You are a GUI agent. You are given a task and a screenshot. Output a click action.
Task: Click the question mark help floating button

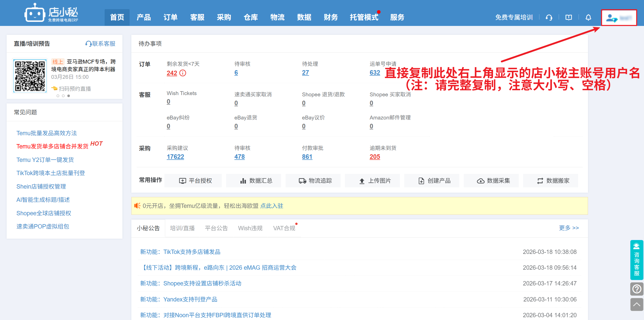click(637, 289)
